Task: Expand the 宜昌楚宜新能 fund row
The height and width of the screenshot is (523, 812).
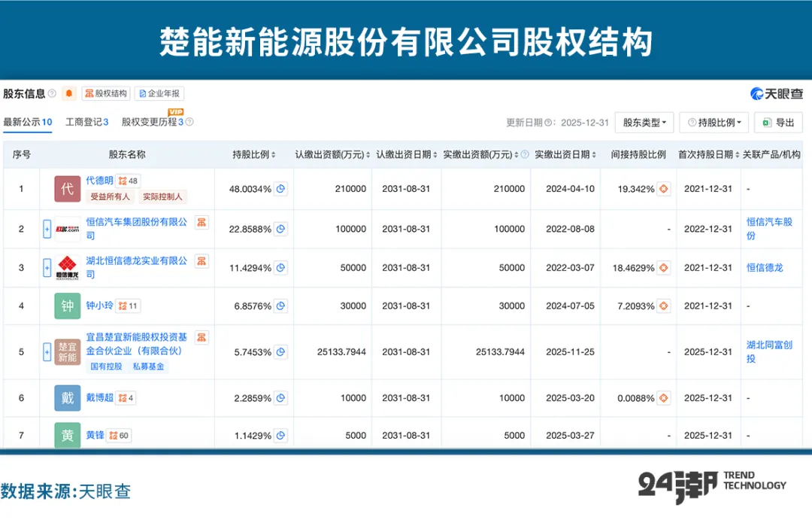Action: (x=47, y=352)
